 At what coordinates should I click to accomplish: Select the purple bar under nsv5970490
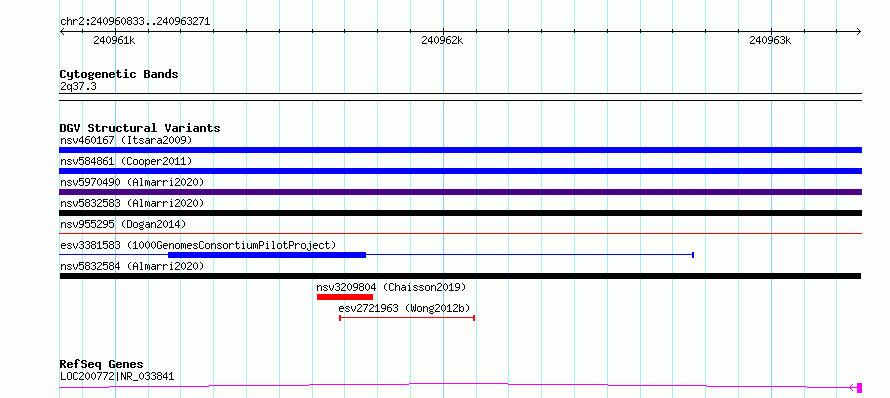[460, 192]
